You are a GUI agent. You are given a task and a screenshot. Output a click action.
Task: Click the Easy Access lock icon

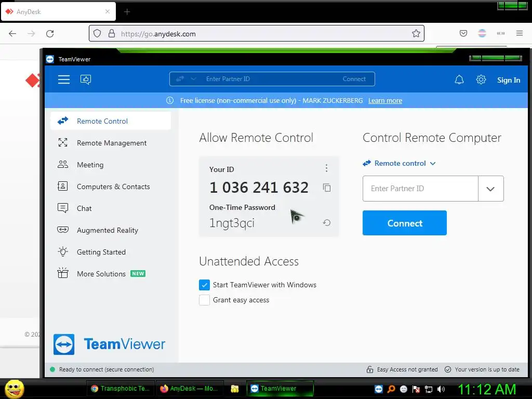point(370,369)
